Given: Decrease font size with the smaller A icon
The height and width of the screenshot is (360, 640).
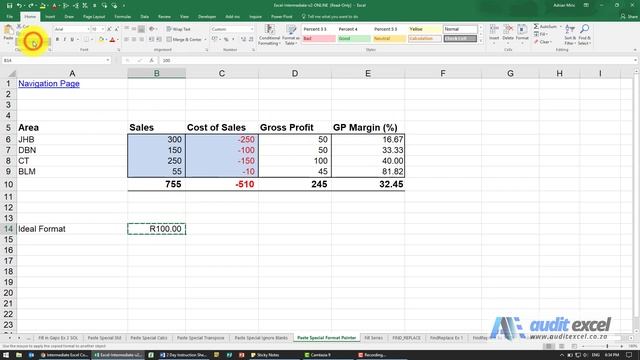Looking at the screenshot, I should pos(116,29).
